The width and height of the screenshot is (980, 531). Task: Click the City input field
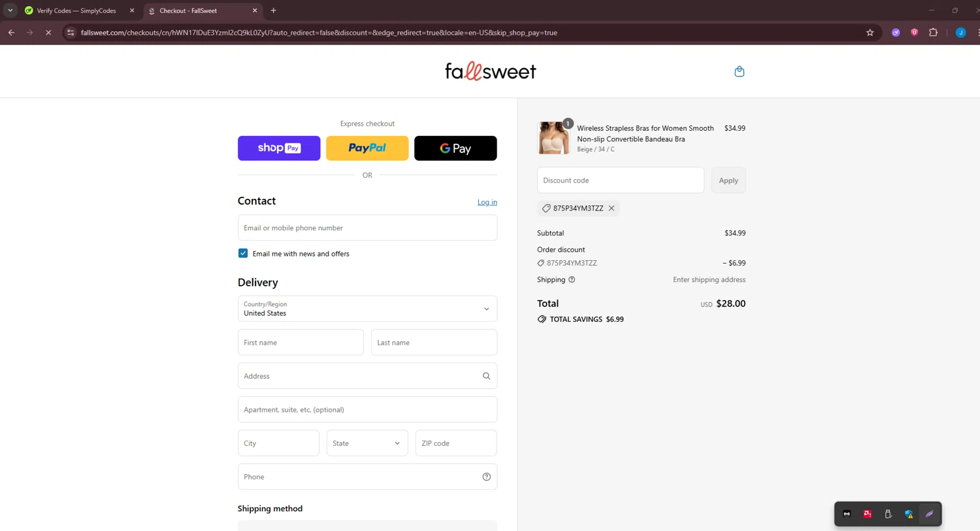[278, 443]
